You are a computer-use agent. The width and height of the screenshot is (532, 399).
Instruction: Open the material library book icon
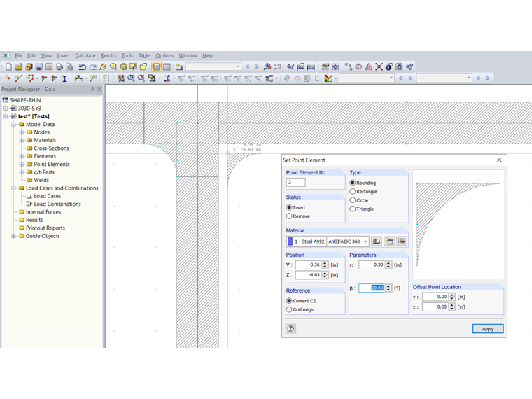coord(377,241)
